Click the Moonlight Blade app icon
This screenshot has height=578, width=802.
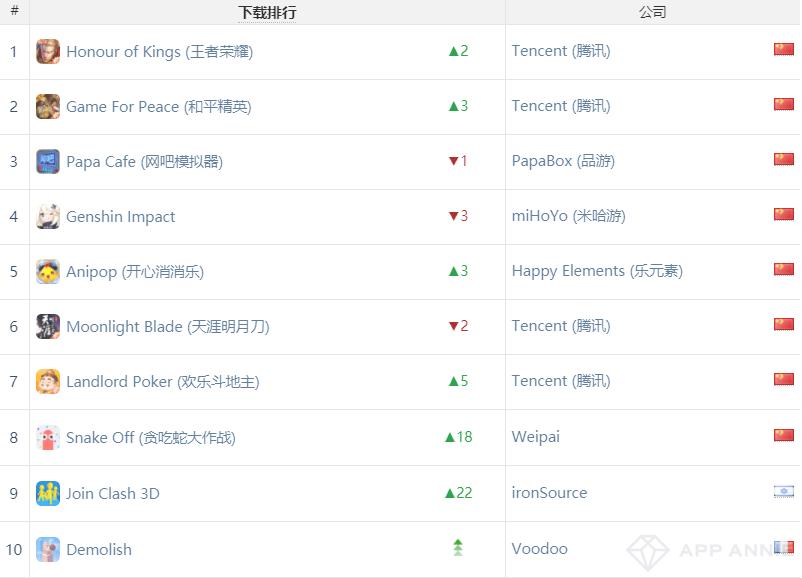pos(48,326)
